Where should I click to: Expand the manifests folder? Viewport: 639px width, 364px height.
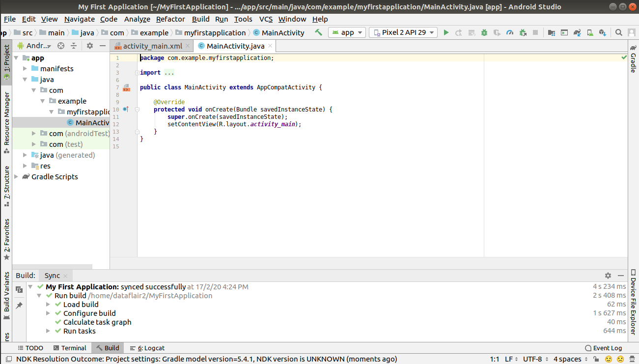pyautogui.click(x=26, y=69)
